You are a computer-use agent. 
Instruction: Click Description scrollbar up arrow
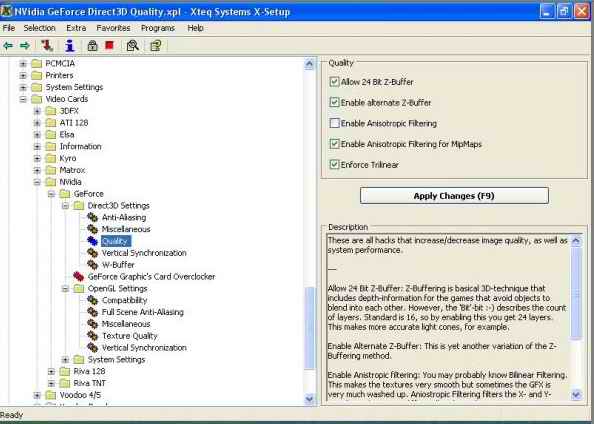576,241
